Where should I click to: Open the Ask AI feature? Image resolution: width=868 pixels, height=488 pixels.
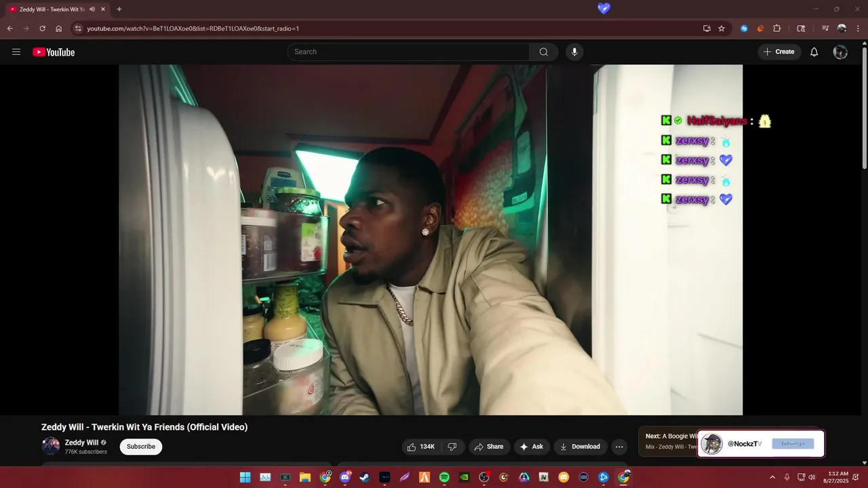click(532, 447)
